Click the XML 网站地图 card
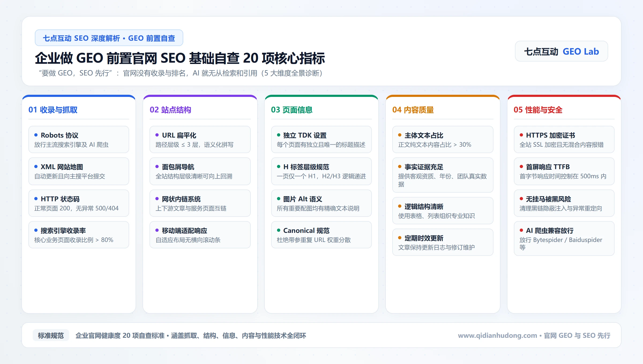This screenshot has width=643, height=364. click(x=79, y=171)
